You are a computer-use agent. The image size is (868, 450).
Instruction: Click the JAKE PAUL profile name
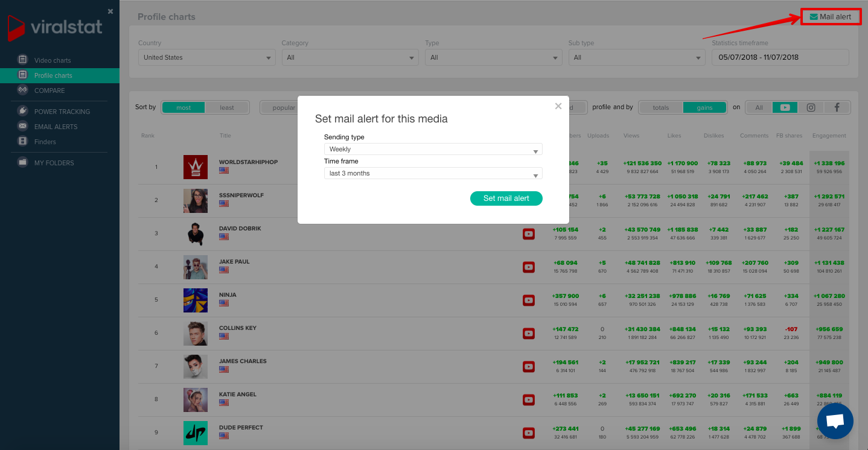pos(234,262)
